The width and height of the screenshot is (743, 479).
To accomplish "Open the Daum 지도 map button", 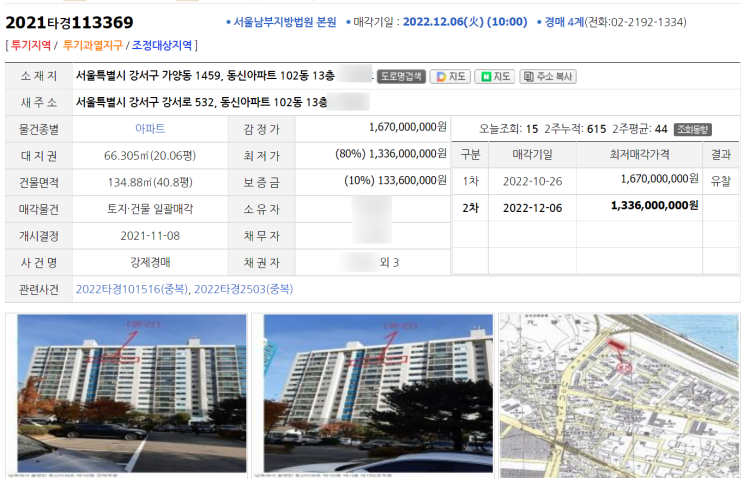I will click(x=450, y=77).
